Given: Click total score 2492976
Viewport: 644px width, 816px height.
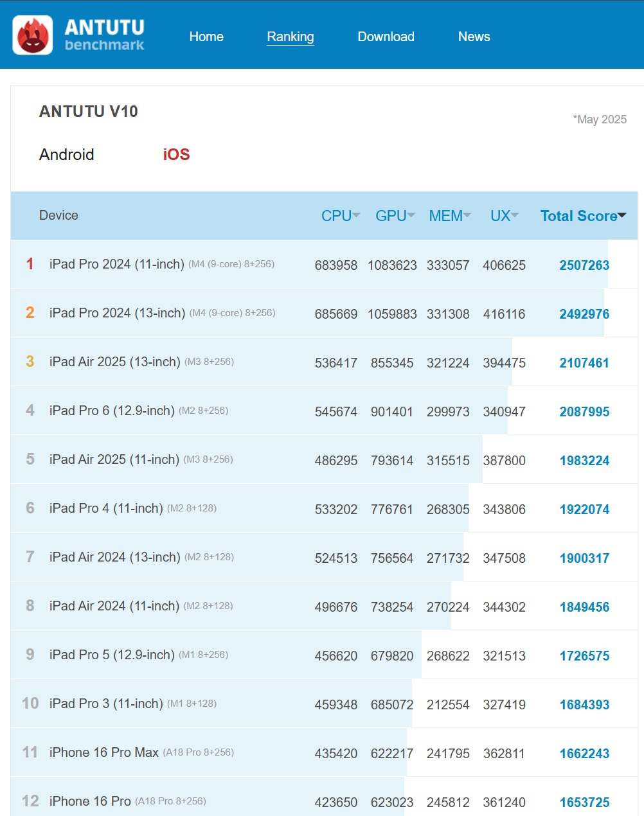Looking at the screenshot, I should (584, 314).
